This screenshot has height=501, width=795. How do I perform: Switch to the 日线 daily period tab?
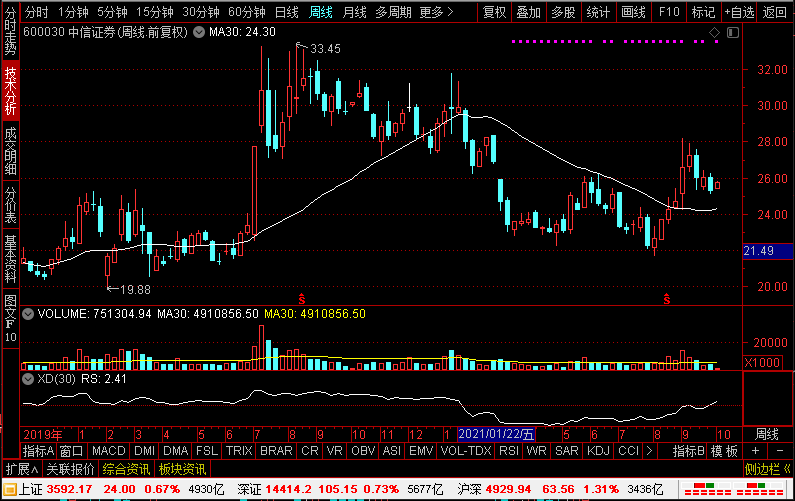(286, 12)
